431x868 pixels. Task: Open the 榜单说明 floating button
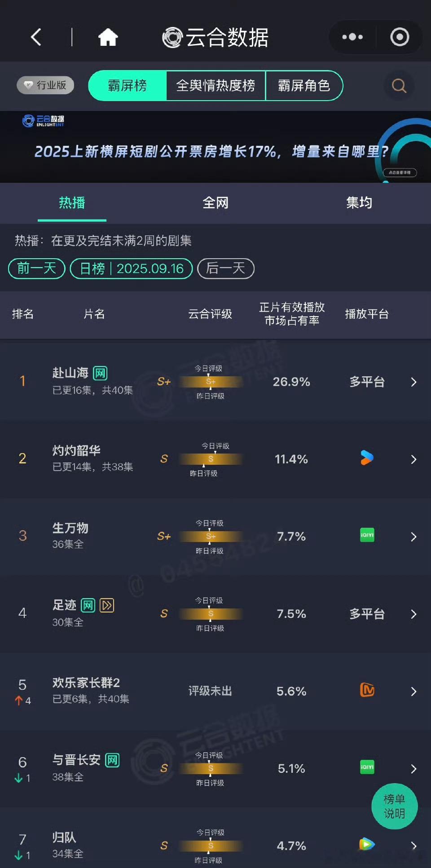395,806
